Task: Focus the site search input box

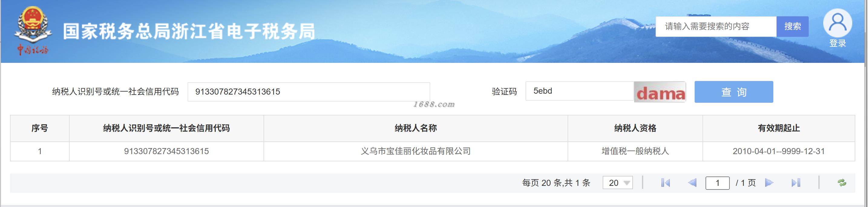Action: click(716, 26)
